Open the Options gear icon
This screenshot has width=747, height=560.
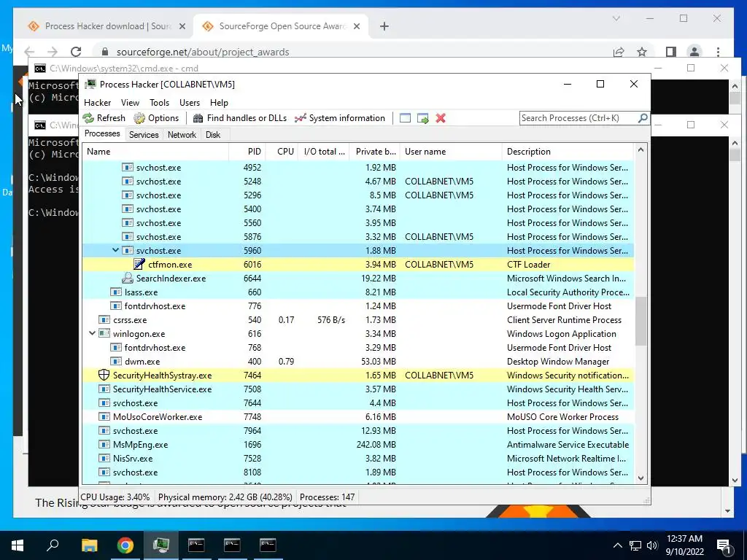pyautogui.click(x=139, y=118)
